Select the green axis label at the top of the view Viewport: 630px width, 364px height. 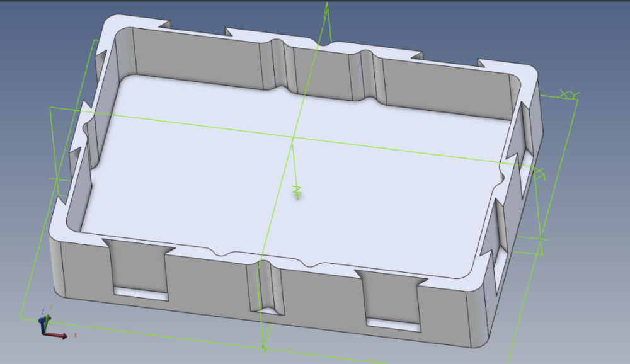[x=326, y=11]
